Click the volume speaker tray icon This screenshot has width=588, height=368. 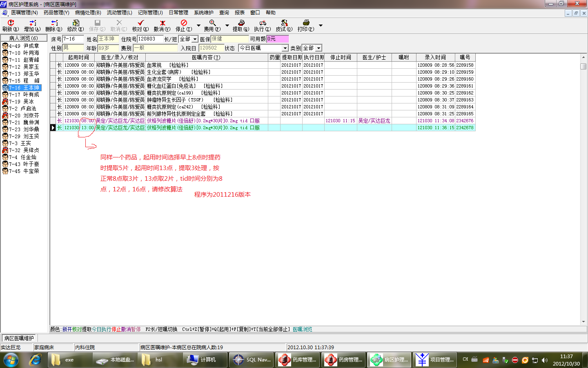click(545, 360)
